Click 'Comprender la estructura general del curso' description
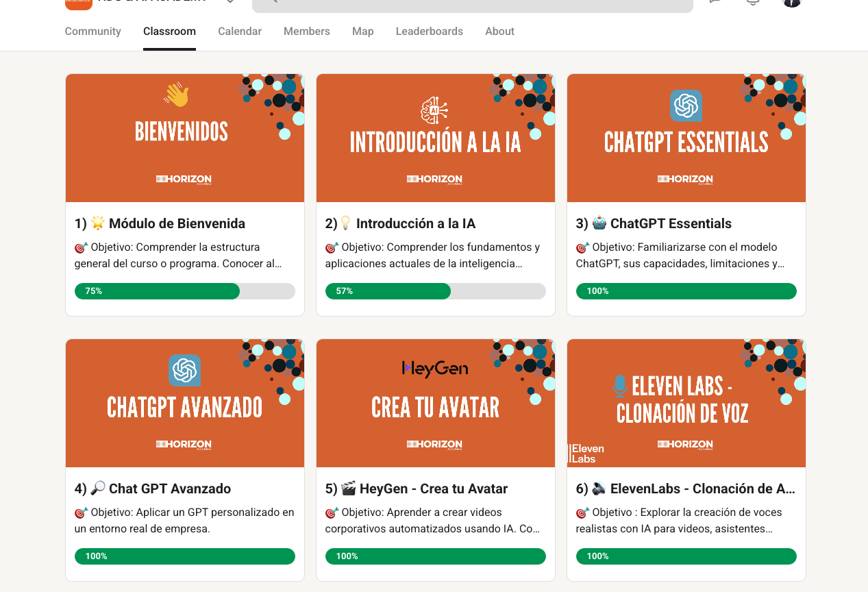 (x=178, y=256)
